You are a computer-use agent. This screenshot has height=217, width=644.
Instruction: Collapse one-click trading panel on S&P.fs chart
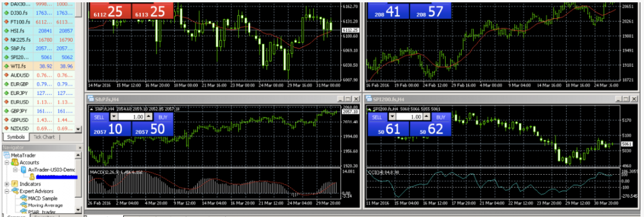tap(91, 108)
